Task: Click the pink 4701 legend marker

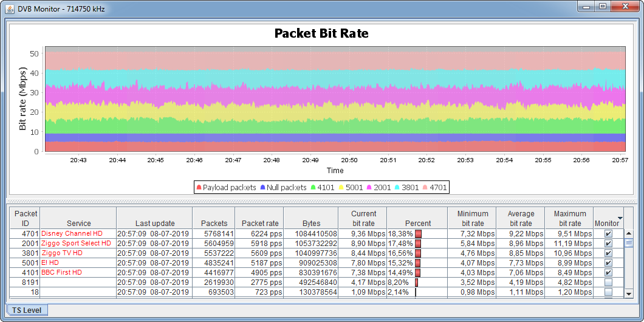Action: (425, 188)
